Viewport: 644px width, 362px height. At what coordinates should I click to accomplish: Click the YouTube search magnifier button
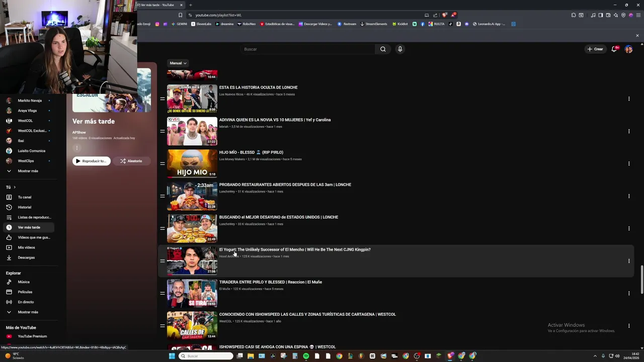[383, 49]
